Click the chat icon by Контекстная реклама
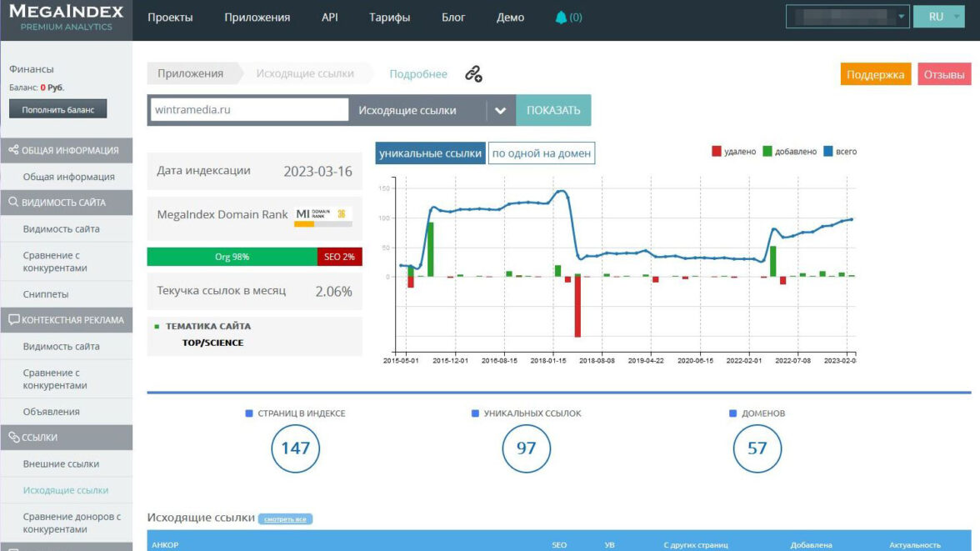 (x=14, y=320)
